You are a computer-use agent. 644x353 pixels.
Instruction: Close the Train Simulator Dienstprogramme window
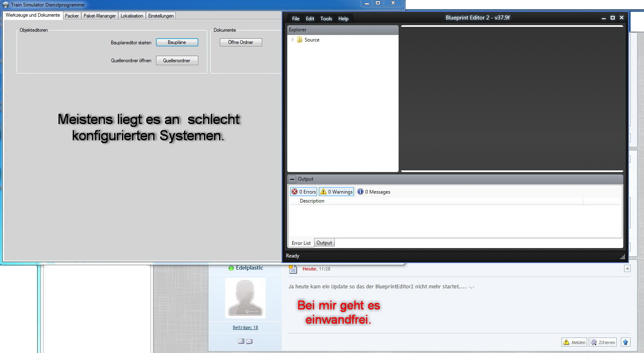click(393, 3)
